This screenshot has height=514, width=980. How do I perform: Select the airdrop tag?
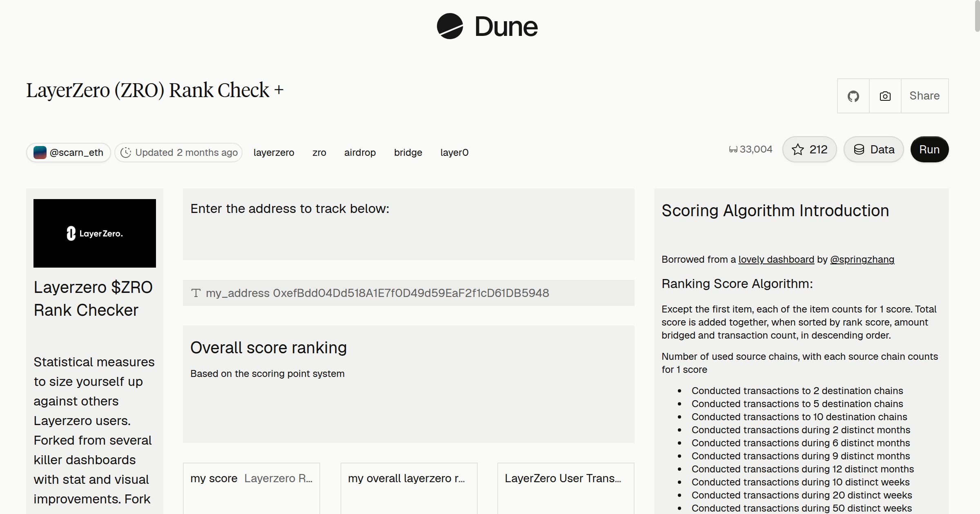(x=360, y=153)
